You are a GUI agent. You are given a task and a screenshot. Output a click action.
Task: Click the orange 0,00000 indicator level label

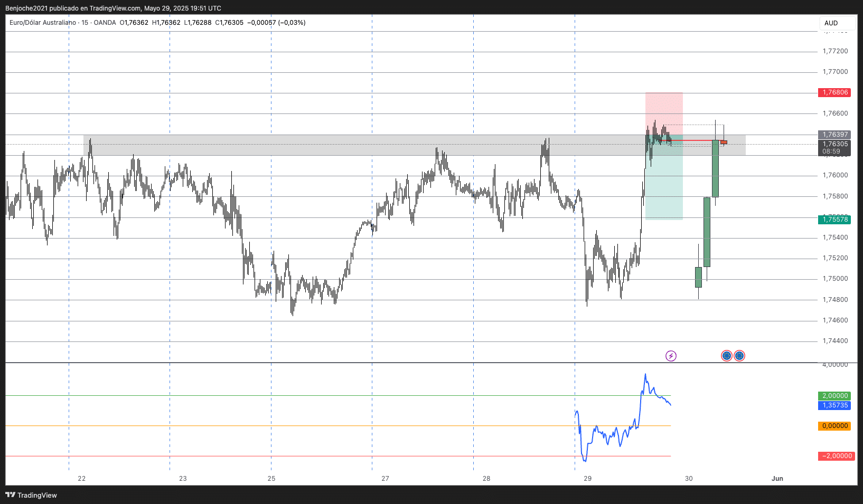coord(834,426)
